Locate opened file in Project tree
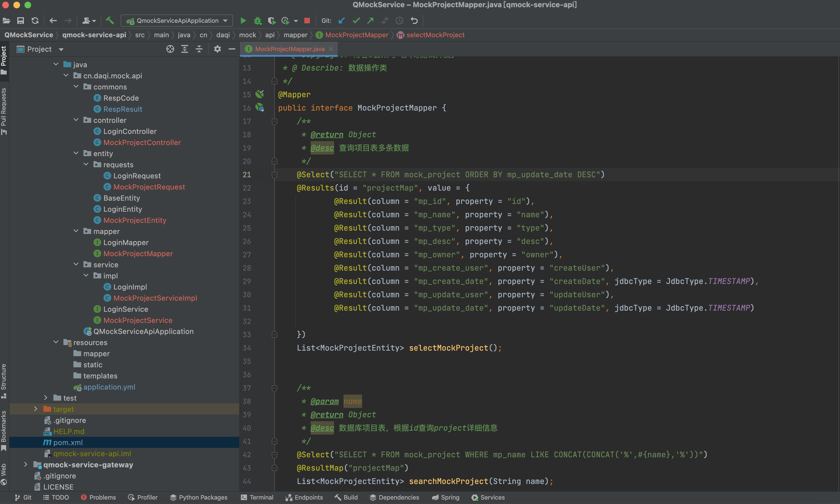The image size is (840, 504). coord(170,49)
